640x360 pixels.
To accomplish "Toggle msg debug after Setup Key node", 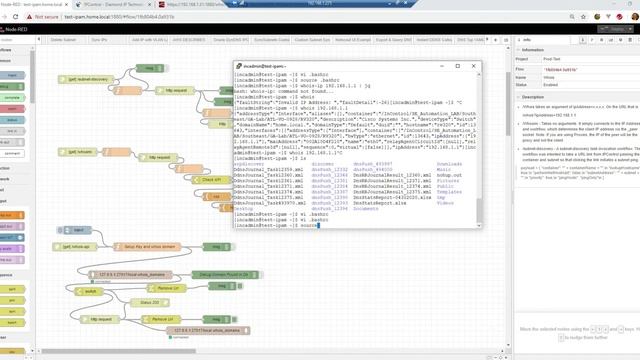I will (233, 247).
